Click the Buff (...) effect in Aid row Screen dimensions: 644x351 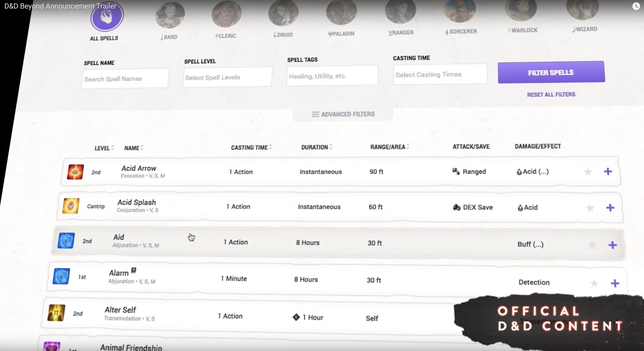click(530, 244)
